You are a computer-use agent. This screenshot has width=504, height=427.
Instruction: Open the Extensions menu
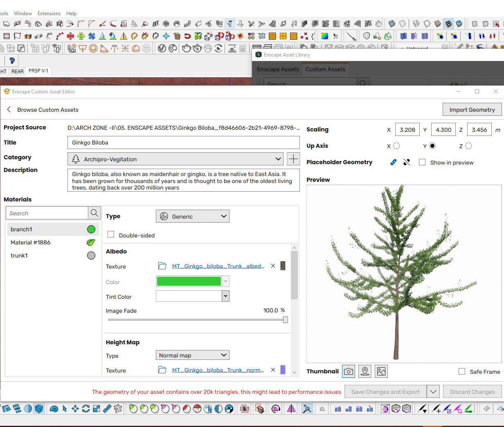49,14
